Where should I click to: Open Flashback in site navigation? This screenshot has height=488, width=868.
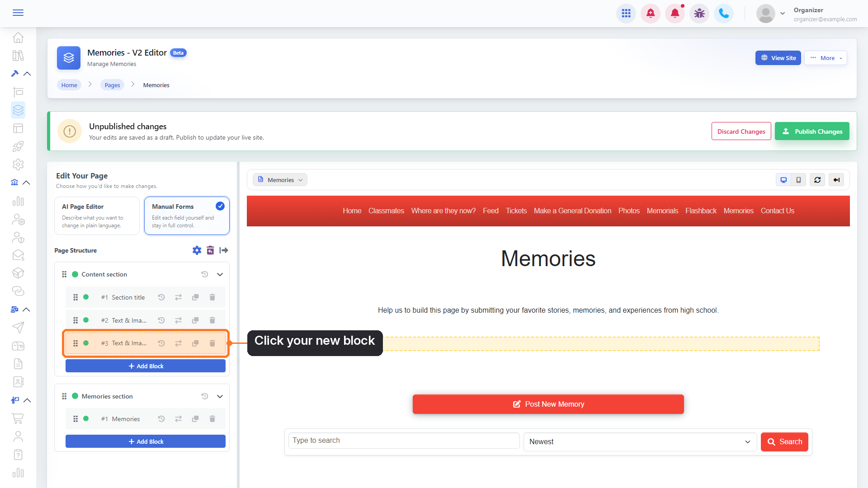coord(701,211)
